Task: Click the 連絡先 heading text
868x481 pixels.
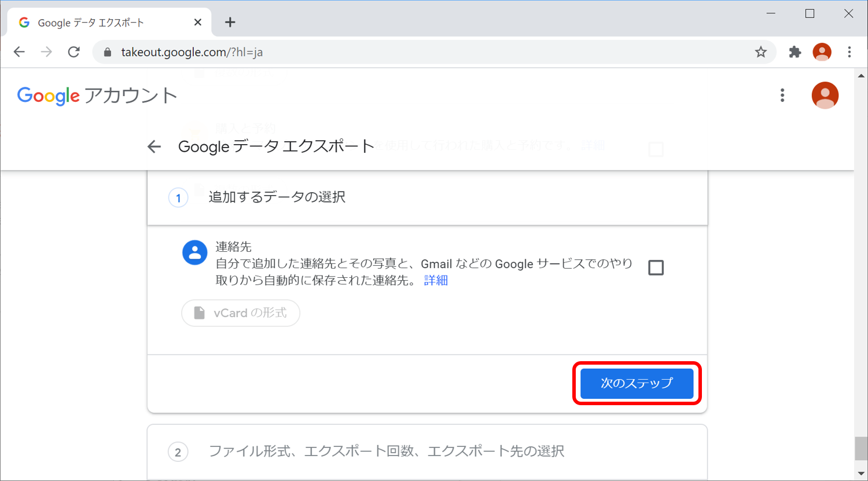Action: (x=234, y=247)
